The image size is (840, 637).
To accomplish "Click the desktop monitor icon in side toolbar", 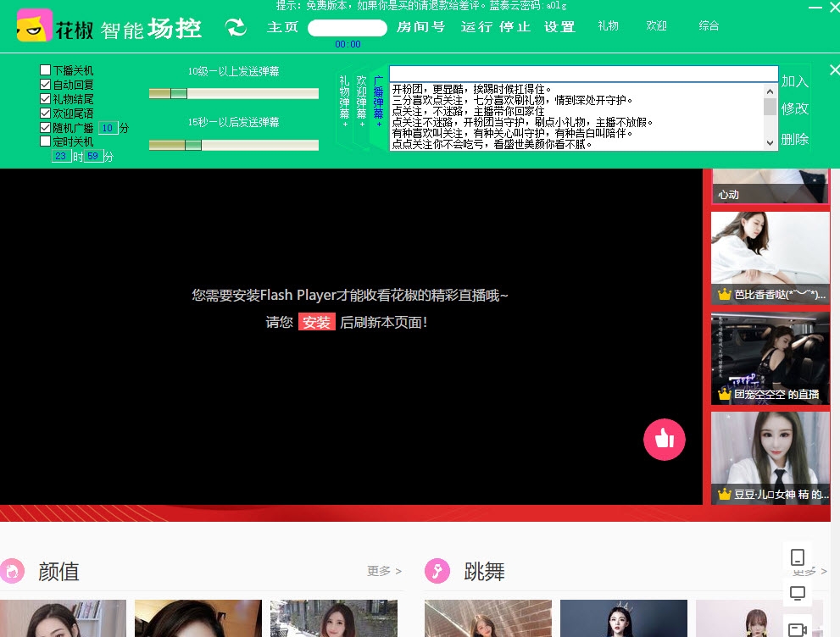I will (797, 593).
